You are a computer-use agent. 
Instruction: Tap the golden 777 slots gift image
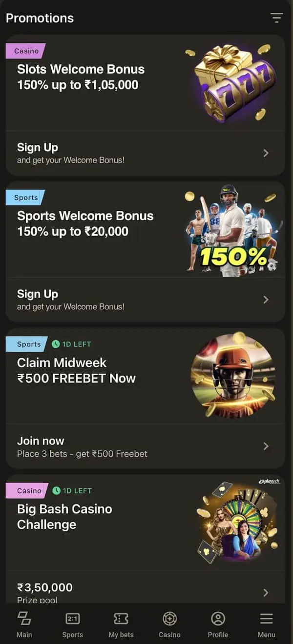pyautogui.click(x=232, y=82)
